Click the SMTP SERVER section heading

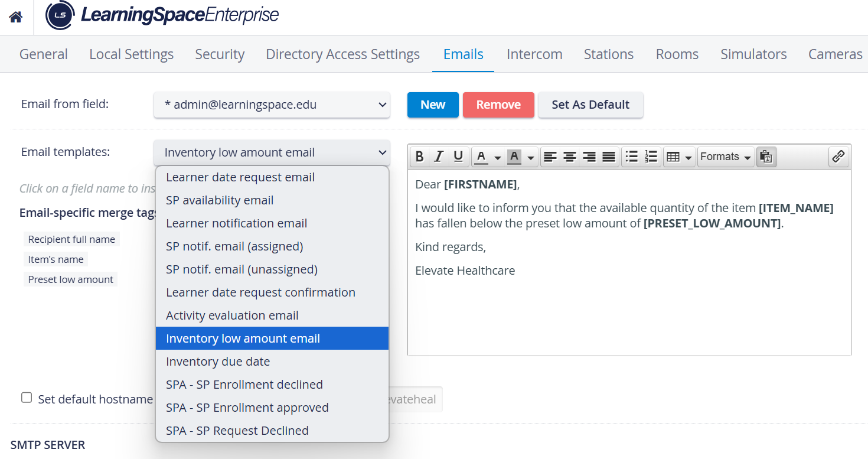48,445
